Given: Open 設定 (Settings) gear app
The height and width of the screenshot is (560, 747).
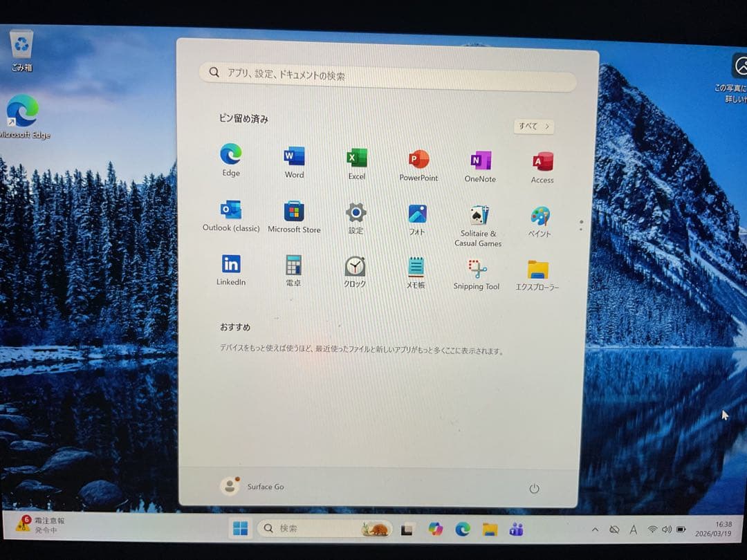Looking at the screenshot, I should [x=356, y=218].
